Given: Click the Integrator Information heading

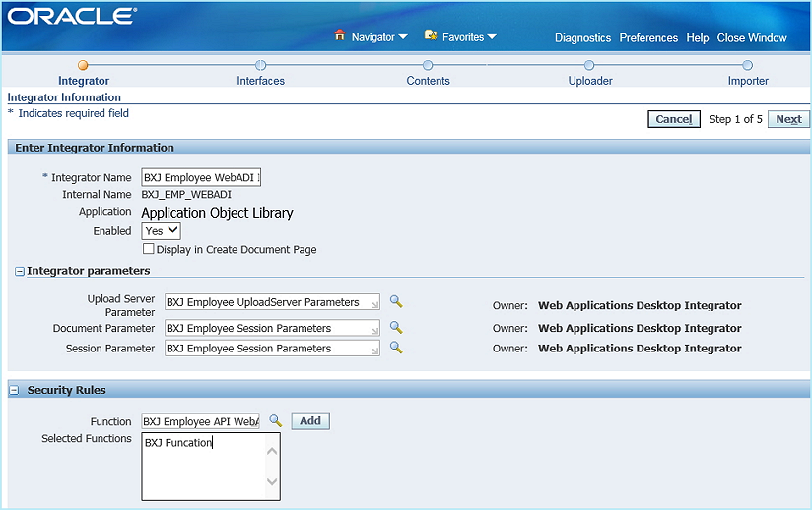Looking at the screenshot, I should click(x=64, y=97).
